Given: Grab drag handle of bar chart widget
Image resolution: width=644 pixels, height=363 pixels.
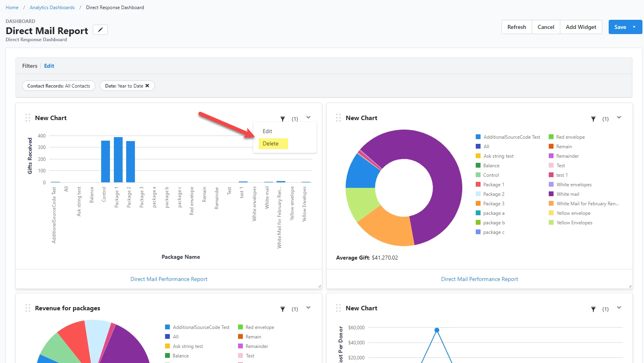Looking at the screenshot, I should click(28, 118).
